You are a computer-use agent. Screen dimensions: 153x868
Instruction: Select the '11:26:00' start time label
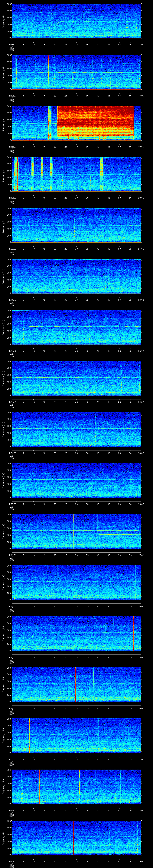coord(12,555)
